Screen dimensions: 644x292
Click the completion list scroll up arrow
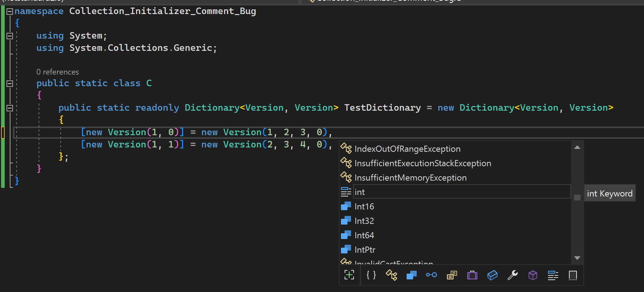[x=577, y=147]
